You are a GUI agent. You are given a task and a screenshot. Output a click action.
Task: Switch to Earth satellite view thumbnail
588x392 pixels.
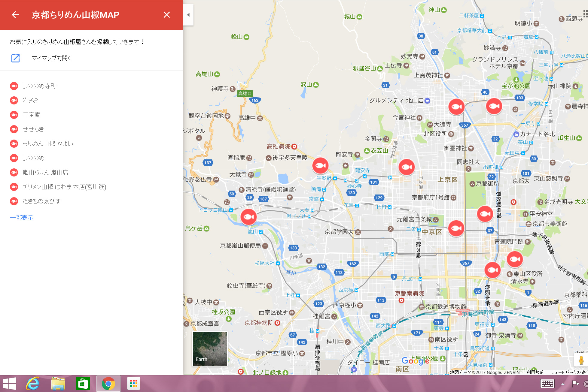click(x=210, y=348)
